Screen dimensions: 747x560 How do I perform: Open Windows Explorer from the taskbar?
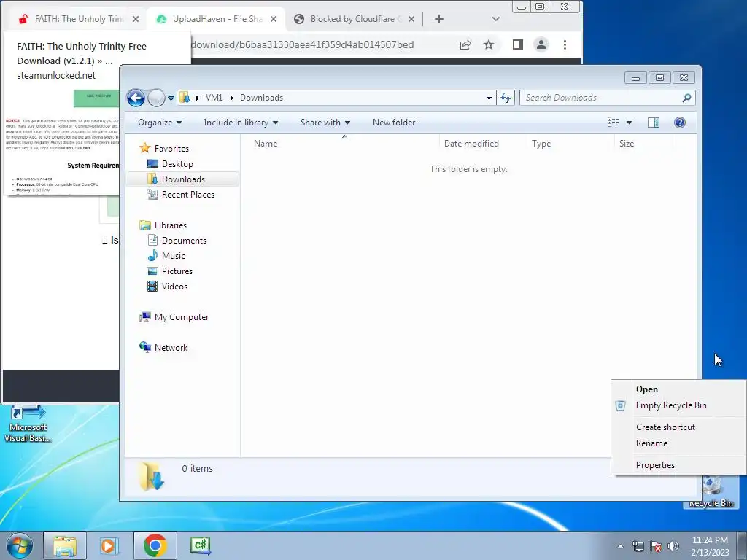tap(65, 545)
